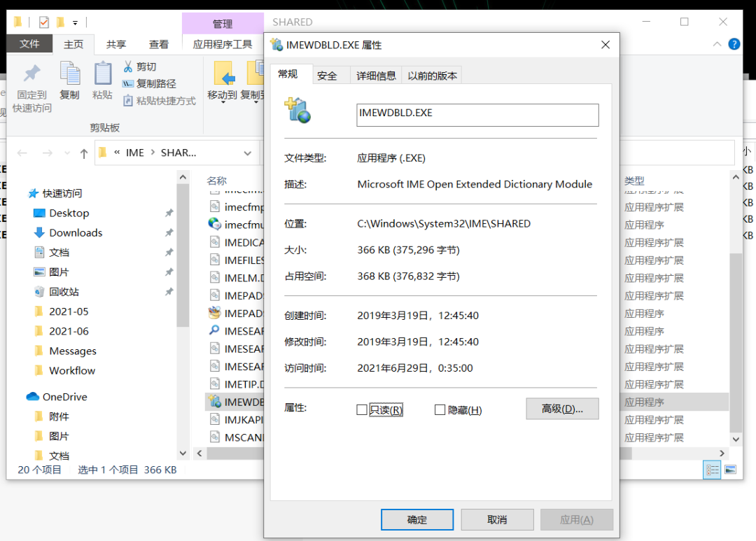Screen dimensions: 756x541
Task: Select the IMEPAD file with colorful application icon
Action: [x=237, y=314]
